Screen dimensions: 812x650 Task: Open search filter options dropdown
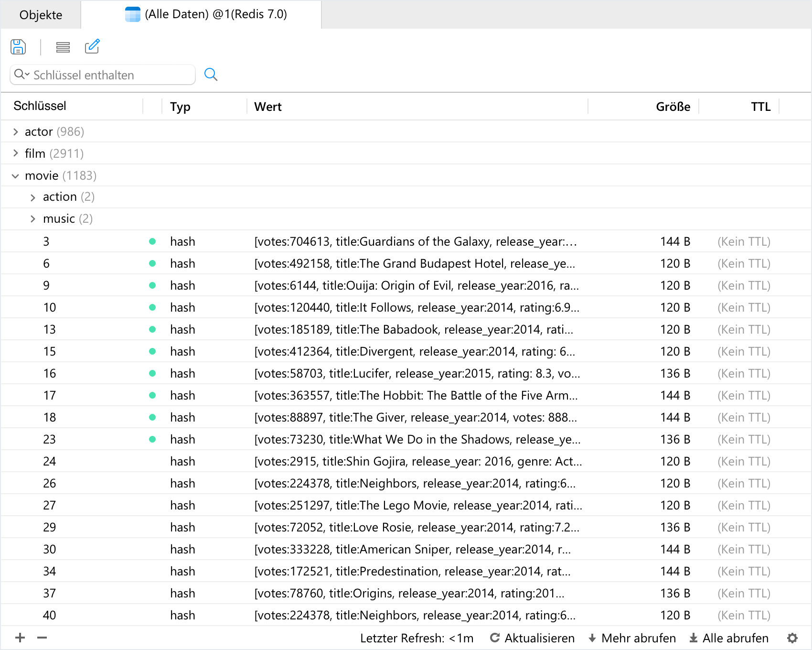click(22, 75)
